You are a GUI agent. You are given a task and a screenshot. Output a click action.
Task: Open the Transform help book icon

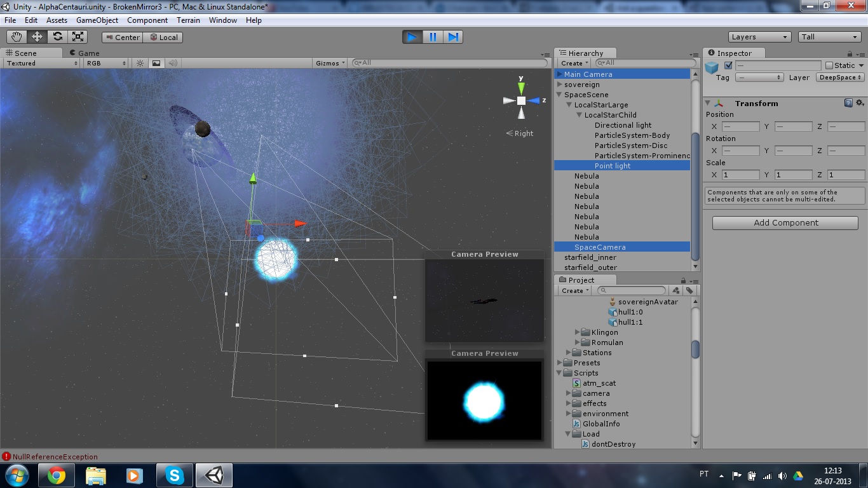click(848, 103)
